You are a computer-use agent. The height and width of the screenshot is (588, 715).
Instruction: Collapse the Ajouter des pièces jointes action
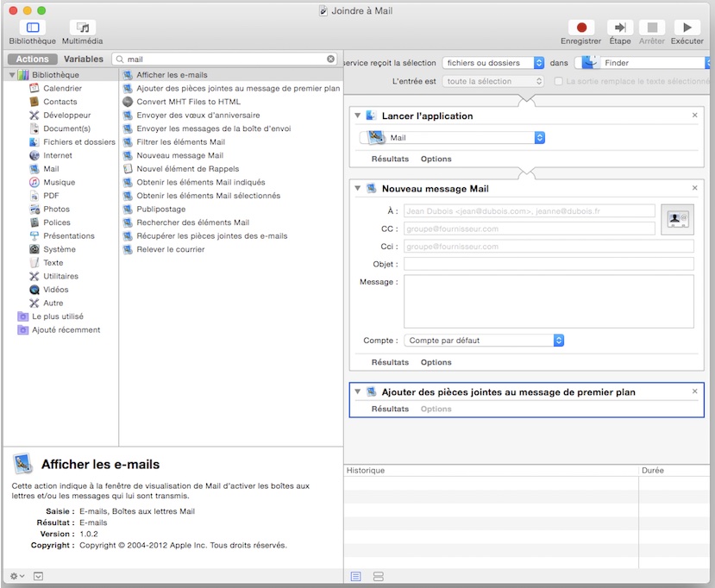[357, 391]
